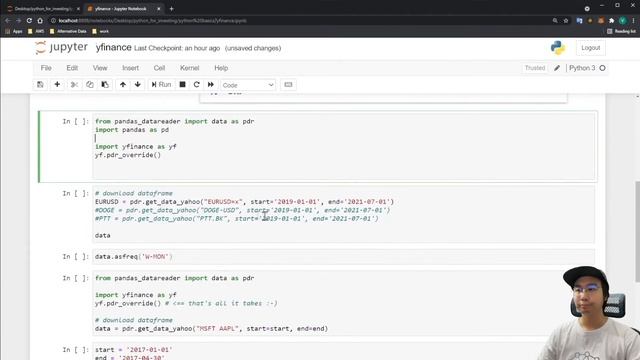Click the MSFT AAPL get_data_yahoo line
This screenshot has height=360, width=640.
pyautogui.click(x=211, y=329)
